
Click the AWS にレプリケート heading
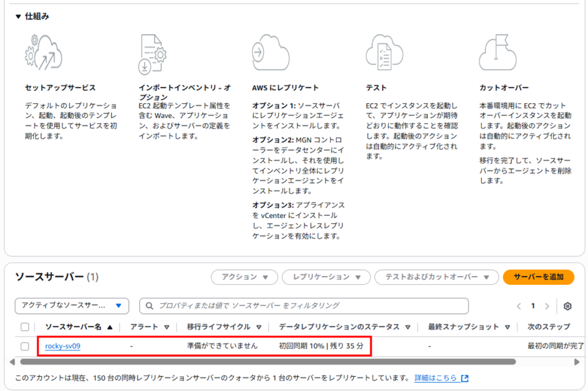point(285,88)
